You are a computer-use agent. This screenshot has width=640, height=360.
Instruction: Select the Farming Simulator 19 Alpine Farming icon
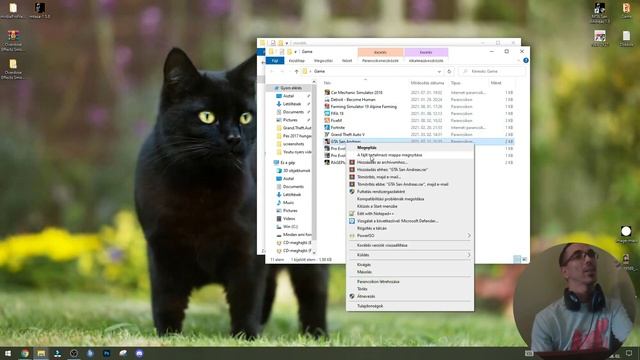[x=327, y=107]
